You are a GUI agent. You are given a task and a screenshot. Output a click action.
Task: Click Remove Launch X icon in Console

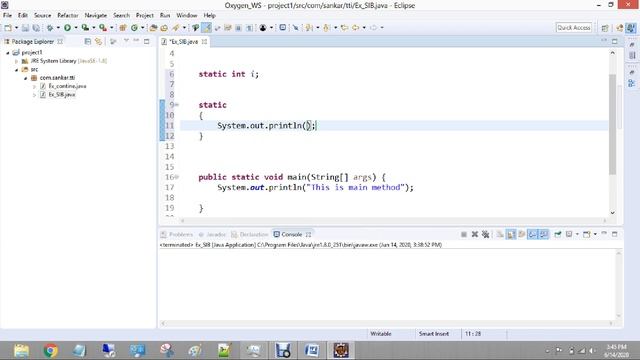pos(475,234)
